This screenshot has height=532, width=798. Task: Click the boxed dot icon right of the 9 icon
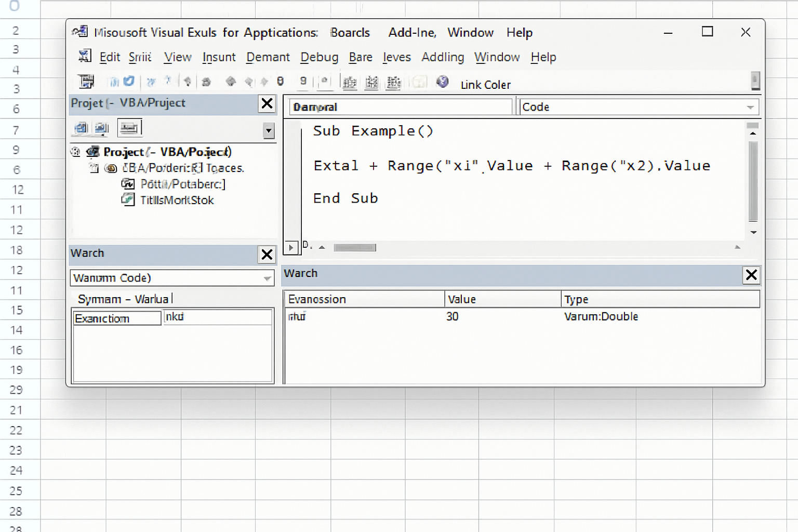[x=325, y=81]
